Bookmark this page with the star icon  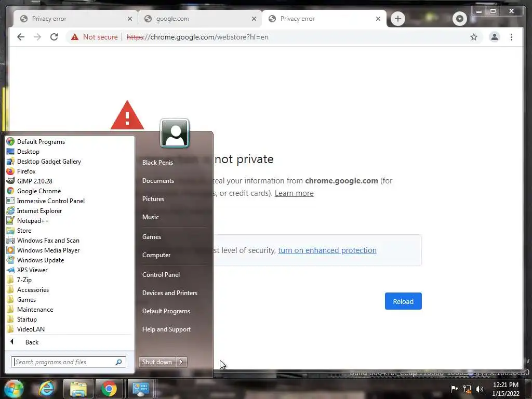(x=474, y=37)
